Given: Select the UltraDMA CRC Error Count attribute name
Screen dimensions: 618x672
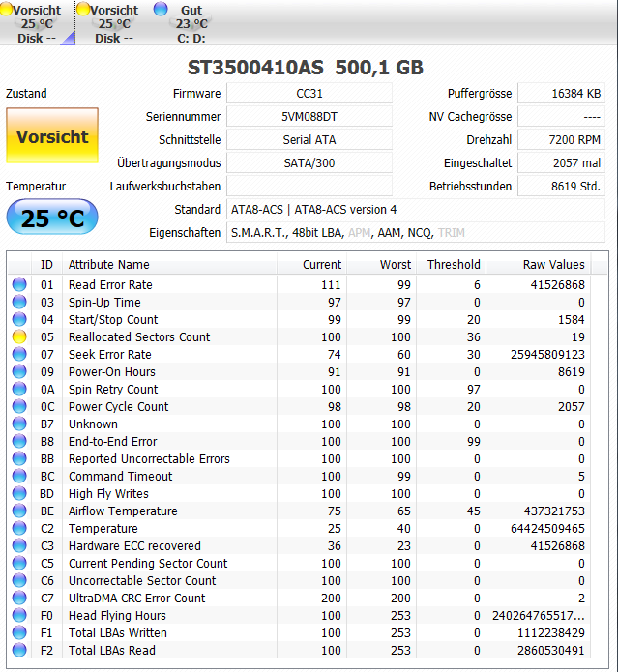Looking at the screenshot, I should point(136,598).
